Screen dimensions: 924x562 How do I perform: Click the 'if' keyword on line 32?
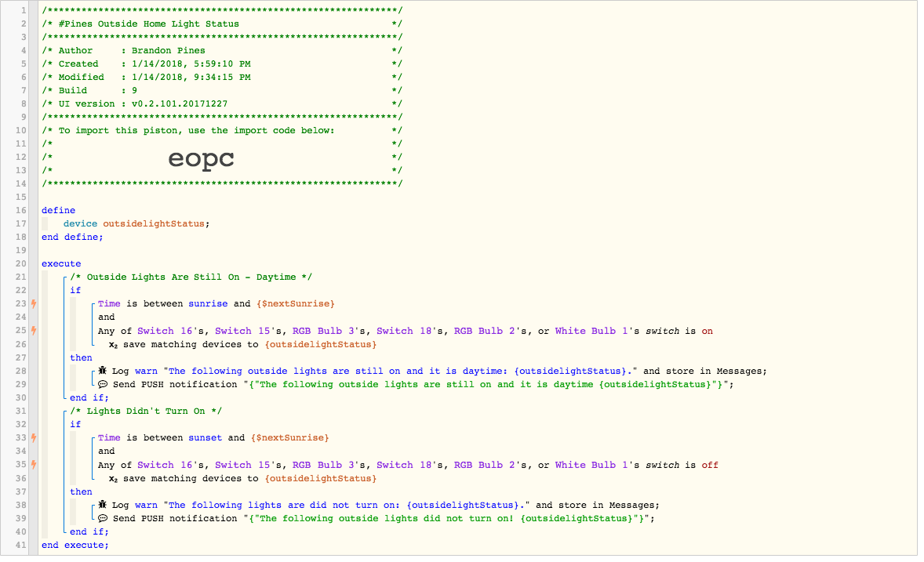point(75,425)
